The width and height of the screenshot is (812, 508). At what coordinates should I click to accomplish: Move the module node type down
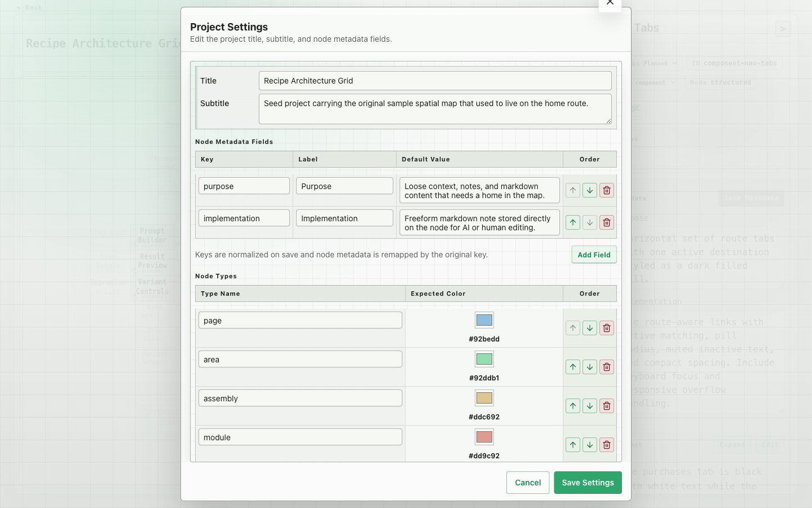[x=590, y=445]
